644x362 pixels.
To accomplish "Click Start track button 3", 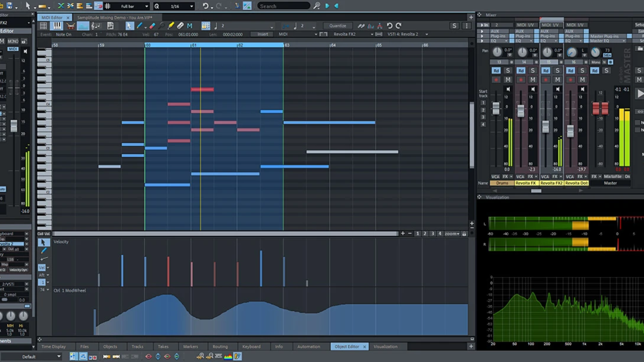I will pyautogui.click(x=483, y=117).
